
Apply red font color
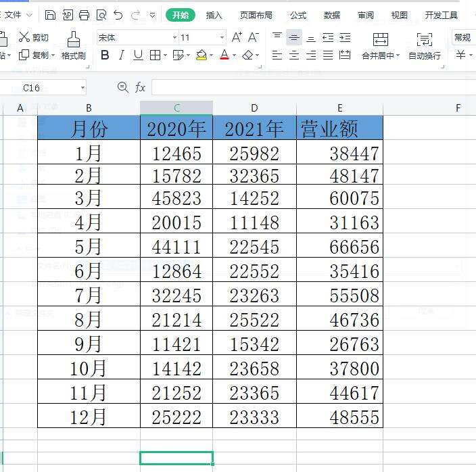coord(224,55)
